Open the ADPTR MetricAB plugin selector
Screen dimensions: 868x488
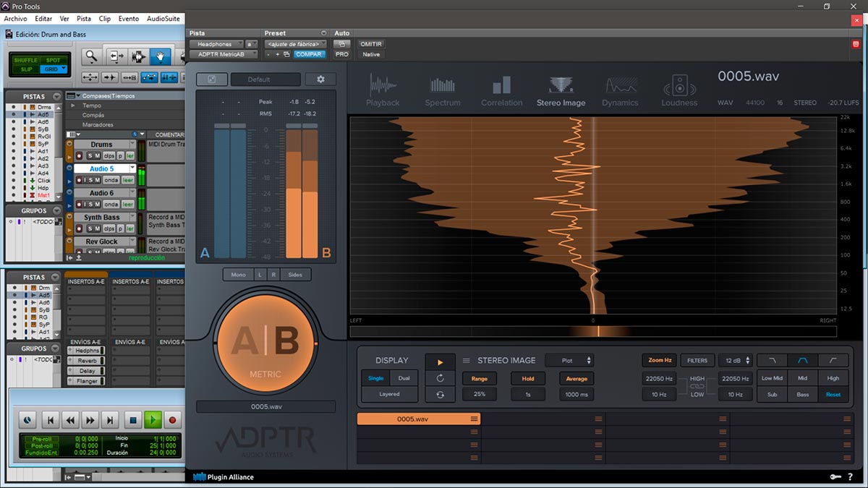click(x=224, y=54)
